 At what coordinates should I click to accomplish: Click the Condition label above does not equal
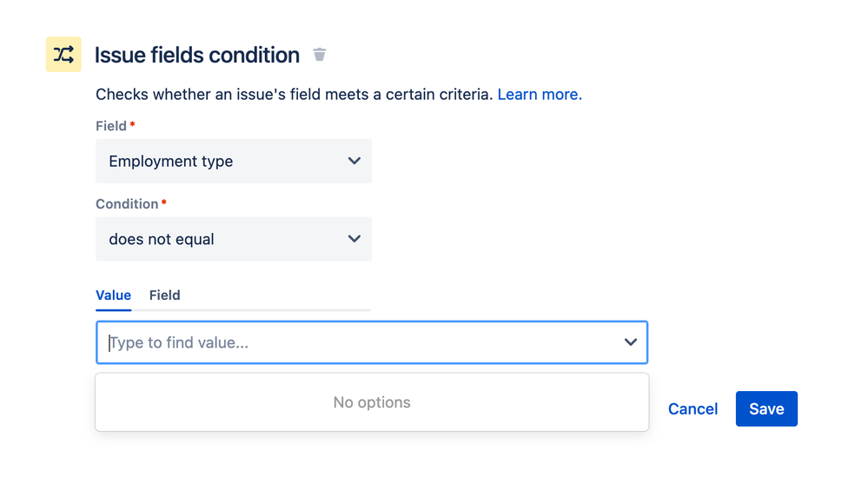[128, 204]
